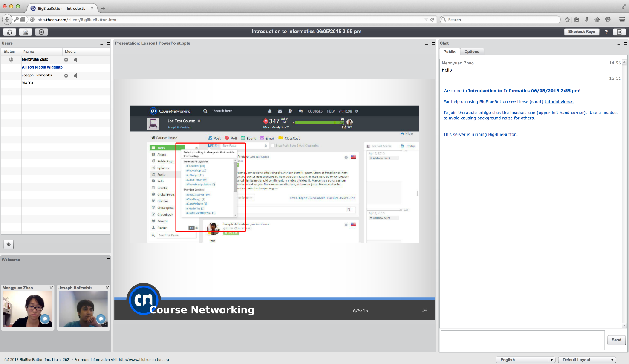
Task: Click Joseph Hofmeister's webcam icon in Media column
Action: click(x=66, y=75)
